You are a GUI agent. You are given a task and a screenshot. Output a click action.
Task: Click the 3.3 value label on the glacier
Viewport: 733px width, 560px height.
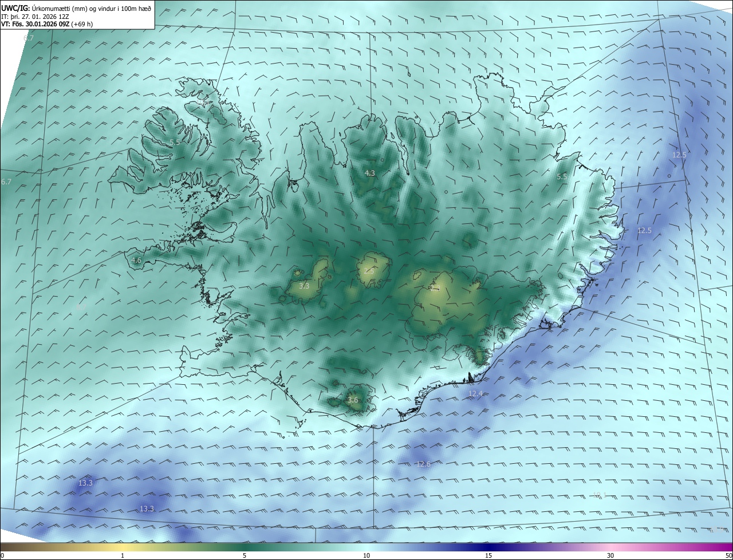click(304, 286)
